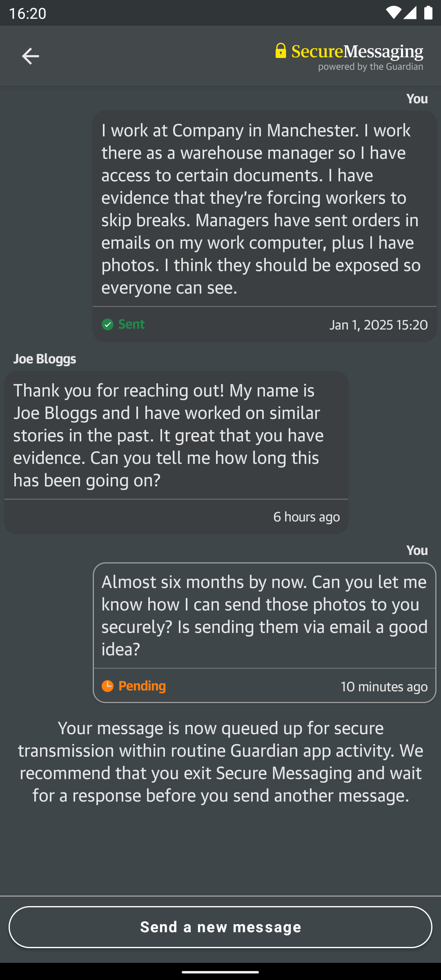
Task: Tap the 'Jan 1, 2025 15:20' timestamp
Action: [379, 325]
